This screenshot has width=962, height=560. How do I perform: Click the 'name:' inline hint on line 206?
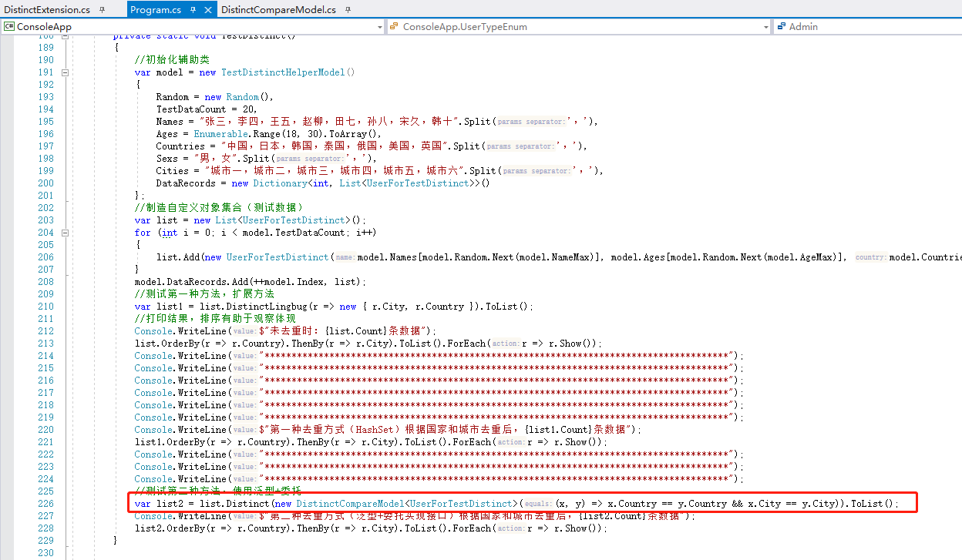coord(345,257)
